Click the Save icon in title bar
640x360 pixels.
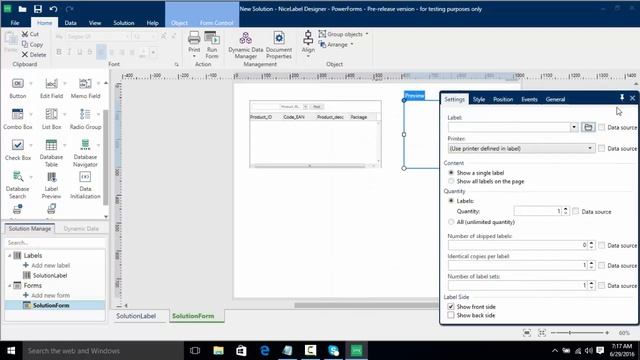tap(38, 9)
